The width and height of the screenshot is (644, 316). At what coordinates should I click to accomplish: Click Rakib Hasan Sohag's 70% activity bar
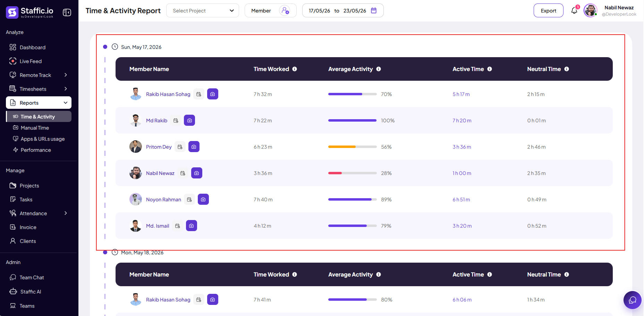[352, 94]
